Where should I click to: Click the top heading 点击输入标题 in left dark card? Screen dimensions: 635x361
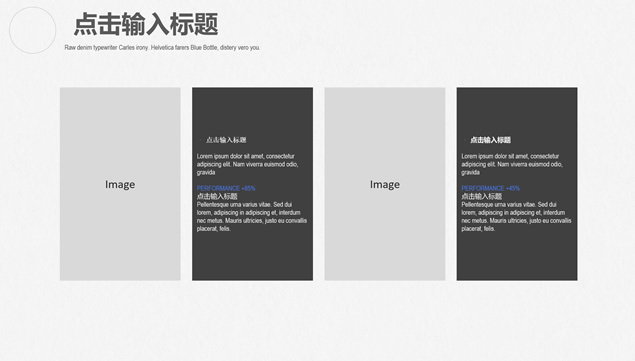point(226,140)
